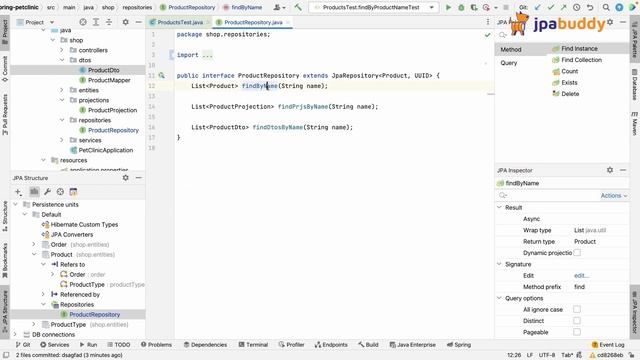Click the rollback undo arrow
640x360 pixels.
tap(590, 7)
